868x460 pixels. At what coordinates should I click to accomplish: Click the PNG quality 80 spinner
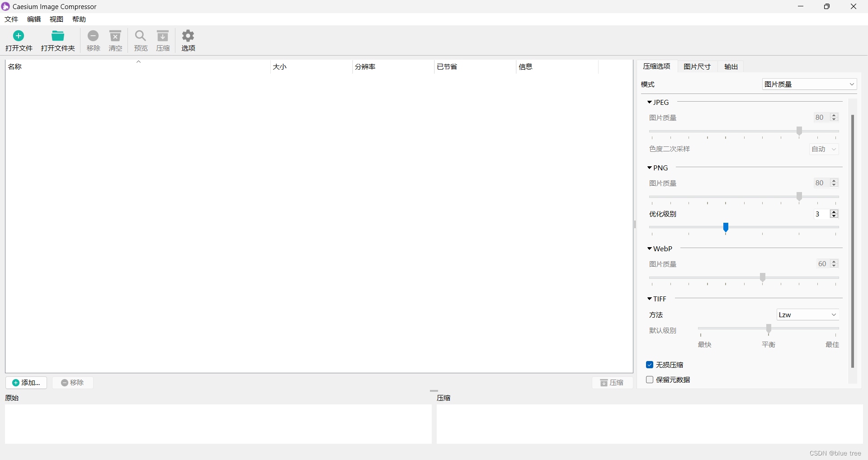[826, 183]
